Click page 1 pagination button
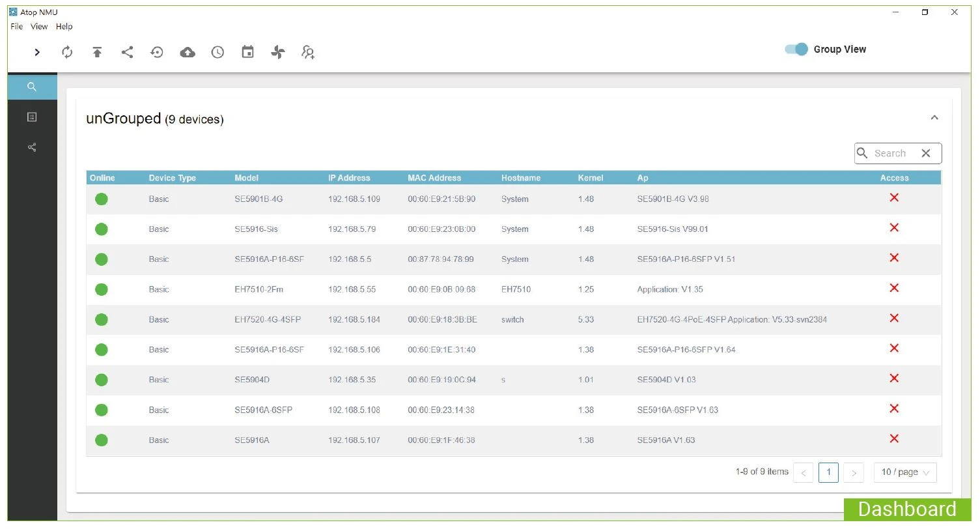Image resolution: width=980 pixels, height=529 pixels. click(828, 472)
